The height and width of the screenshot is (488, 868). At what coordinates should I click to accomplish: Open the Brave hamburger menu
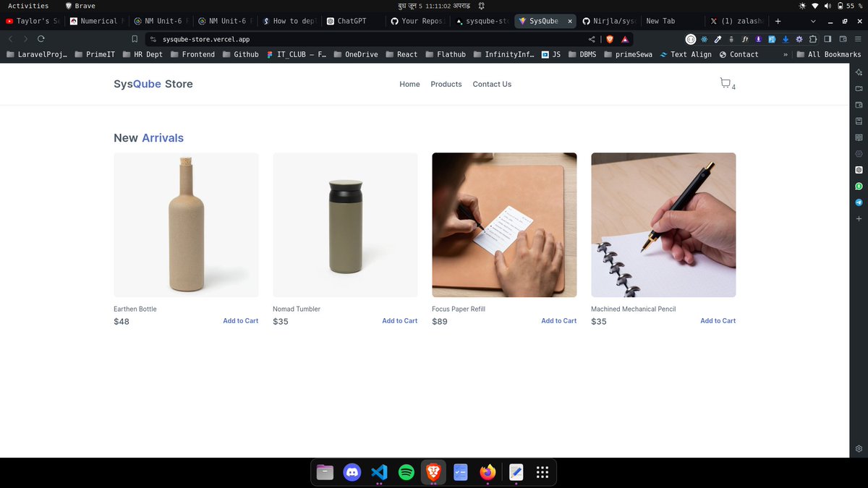856,39
